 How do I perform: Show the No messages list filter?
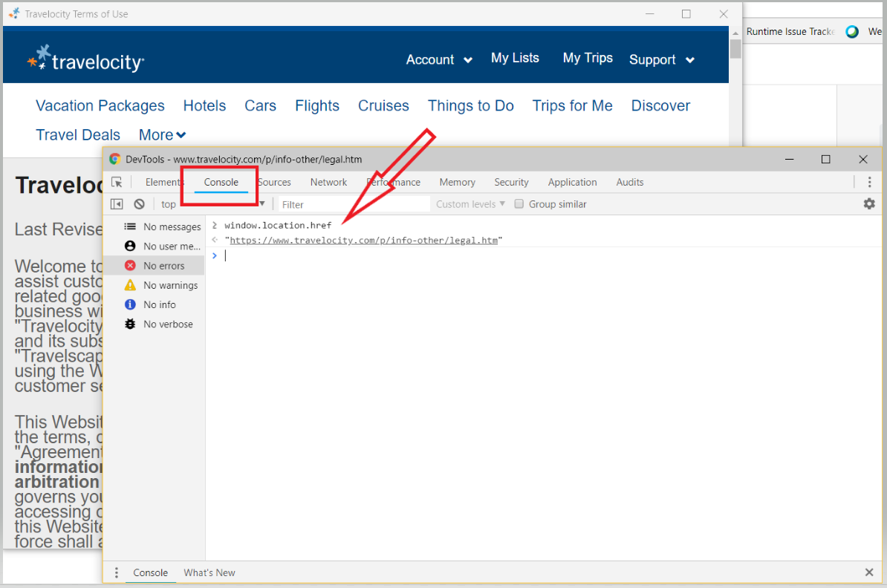155,226
